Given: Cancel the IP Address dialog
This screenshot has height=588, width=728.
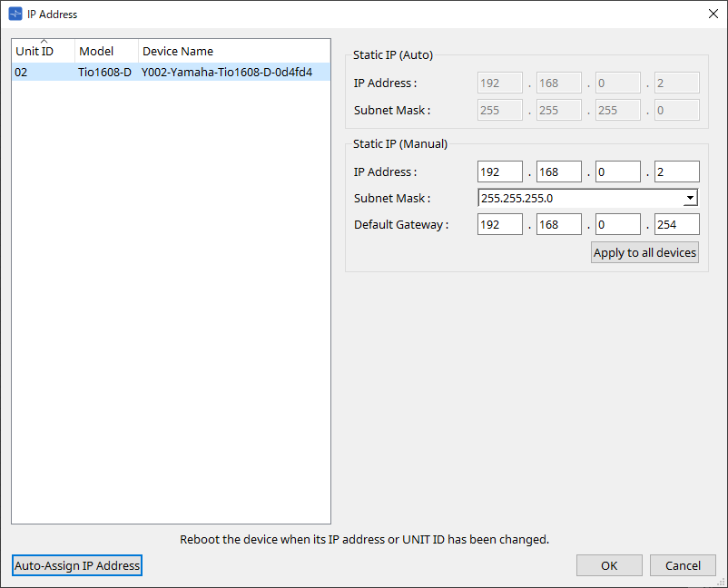Looking at the screenshot, I should coord(683,565).
